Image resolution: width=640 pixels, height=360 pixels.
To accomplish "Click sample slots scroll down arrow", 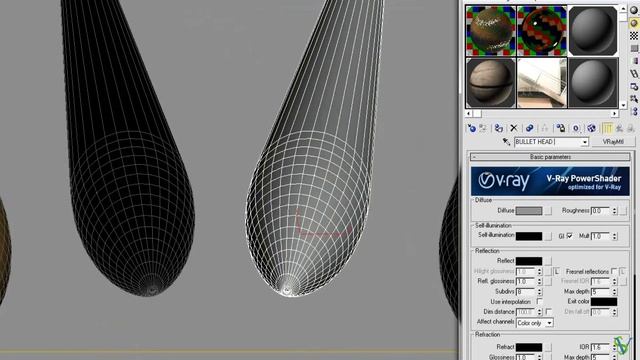I will 623,105.
